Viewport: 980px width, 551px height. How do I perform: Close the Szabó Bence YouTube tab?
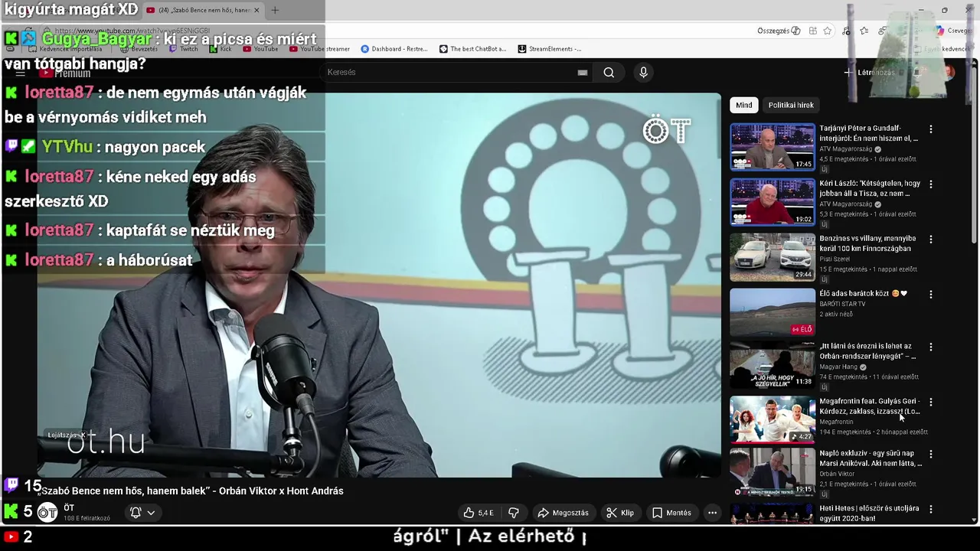tap(256, 10)
